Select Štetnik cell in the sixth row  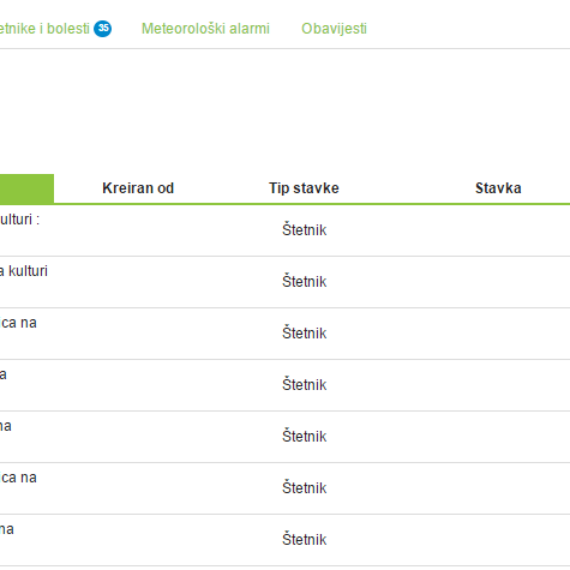click(304, 488)
